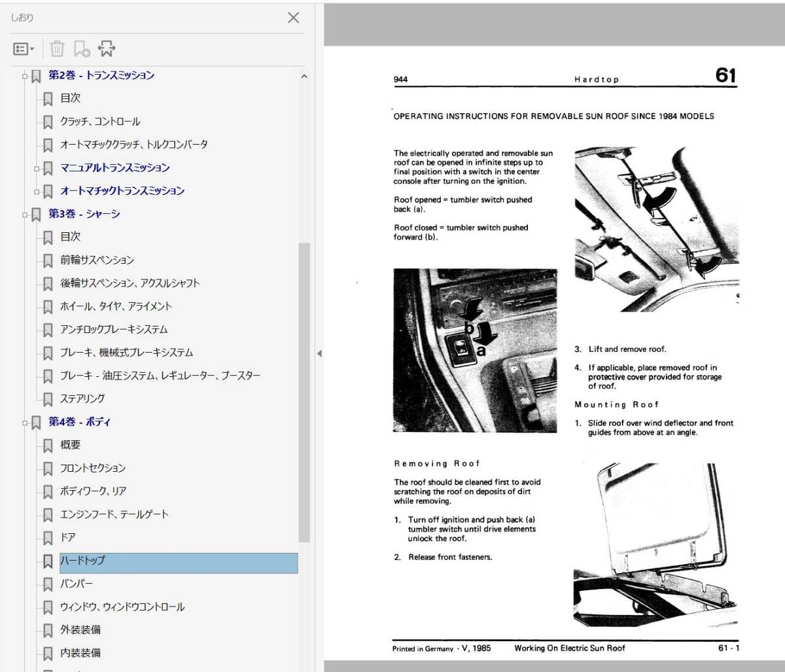The width and height of the screenshot is (785, 672).
Task: Click bookmark icon beside 外装装備
Action: [x=48, y=631]
